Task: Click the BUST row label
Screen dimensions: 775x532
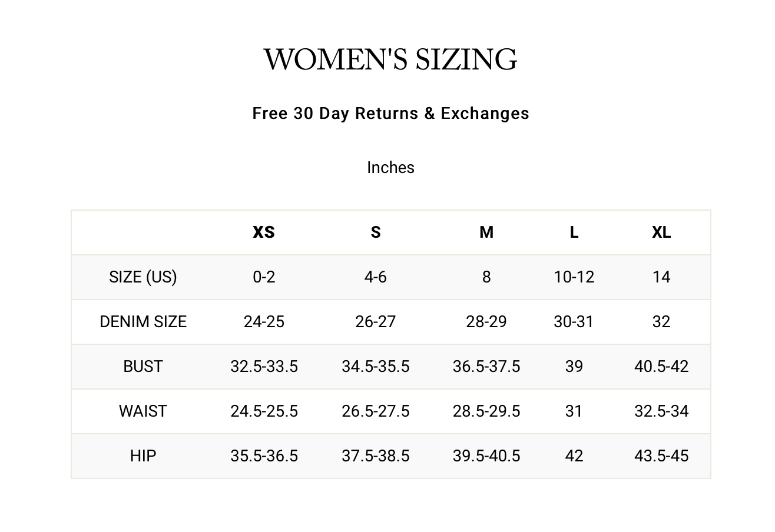Action: 143,367
